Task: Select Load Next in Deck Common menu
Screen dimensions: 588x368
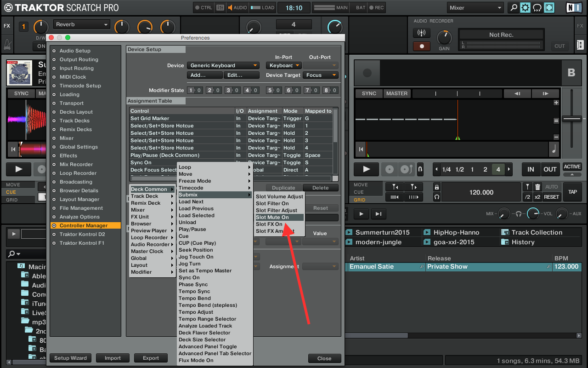Action: (x=191, y=201)
